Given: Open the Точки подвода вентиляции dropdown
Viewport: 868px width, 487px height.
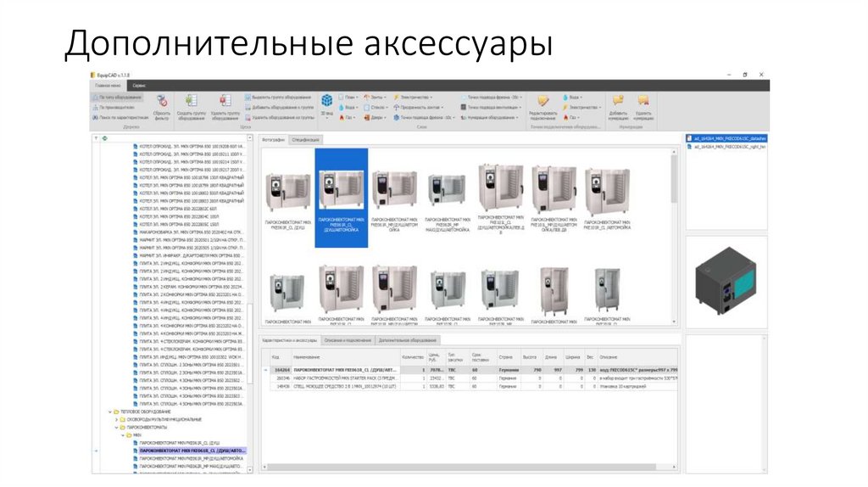Looking at the screenshot, I should 492,107.
